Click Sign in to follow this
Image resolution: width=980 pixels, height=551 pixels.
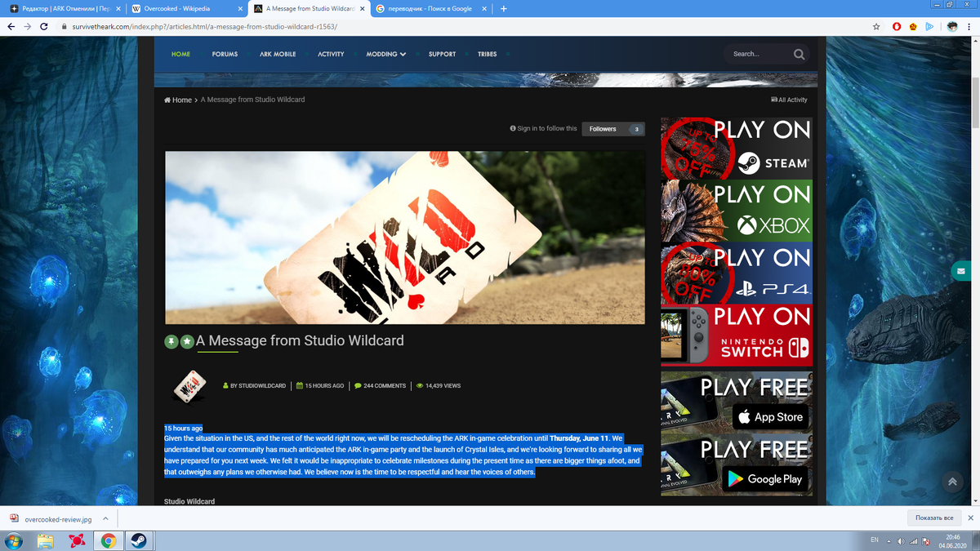[x=543, y=128]
